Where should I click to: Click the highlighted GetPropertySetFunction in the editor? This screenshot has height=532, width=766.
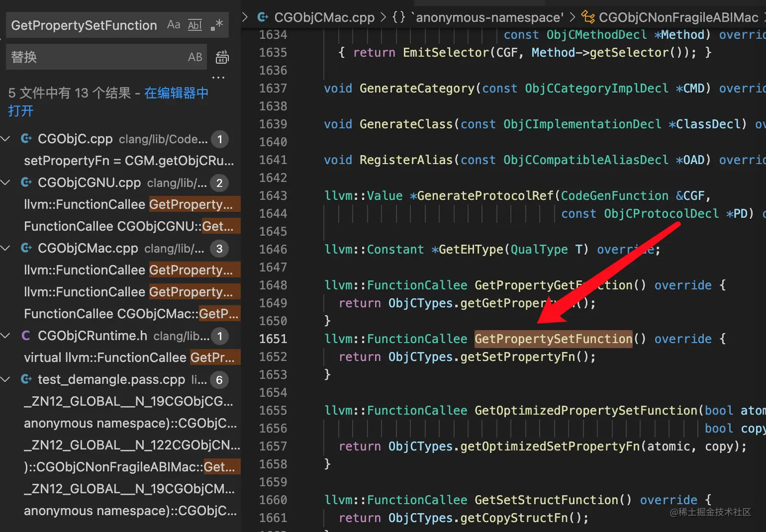553,339
